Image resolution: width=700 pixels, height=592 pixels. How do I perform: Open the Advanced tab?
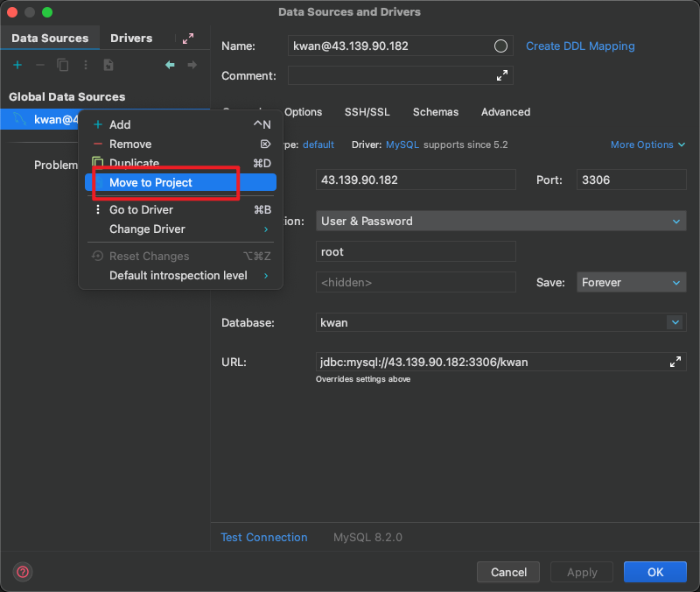[x=506, y=112]
